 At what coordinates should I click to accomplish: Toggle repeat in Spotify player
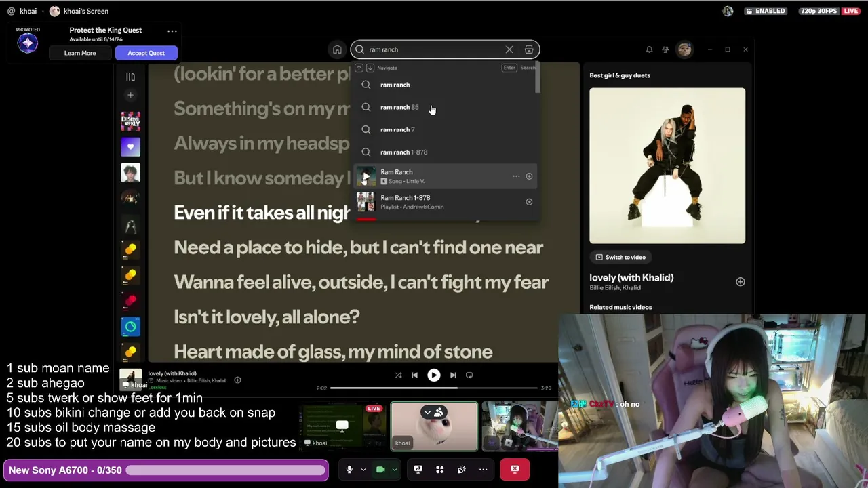point(469,375)
